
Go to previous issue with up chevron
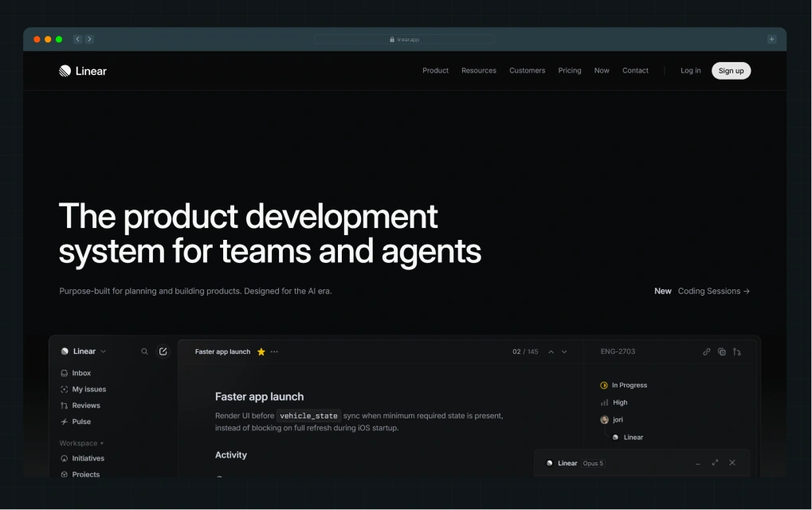click(x=551, y=351)
